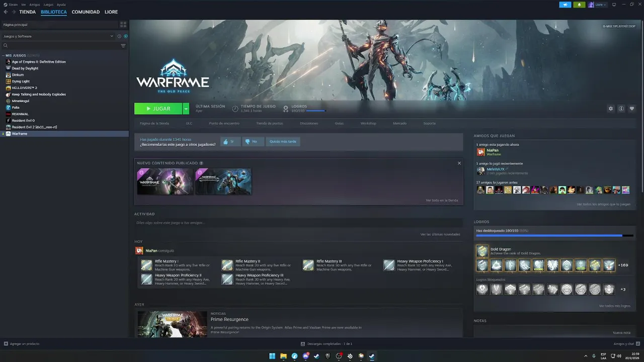Open File Explorer from the taskbar

[x=283, y=356]
